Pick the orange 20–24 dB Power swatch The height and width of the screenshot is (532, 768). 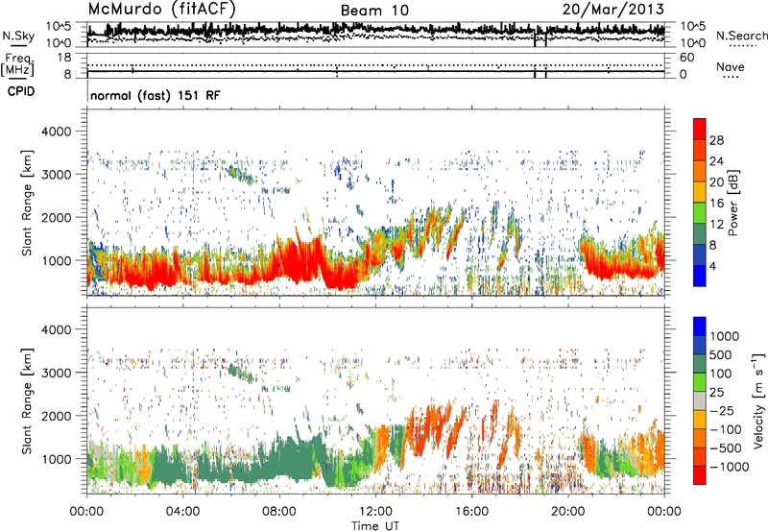tap(700, 172)
